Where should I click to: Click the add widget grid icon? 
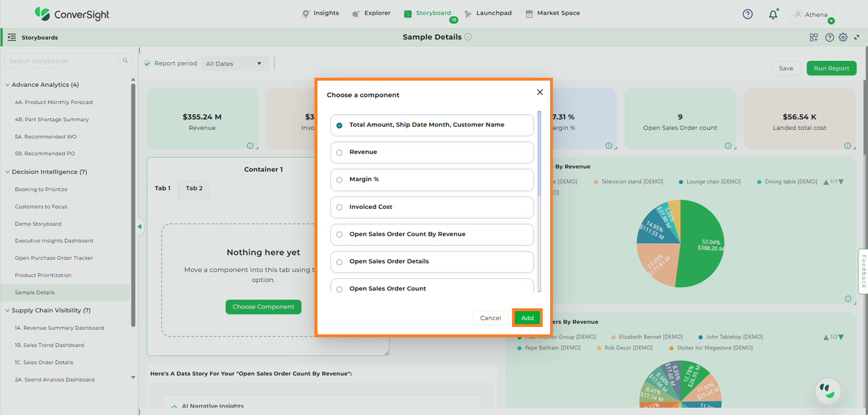tap(814, 37)
